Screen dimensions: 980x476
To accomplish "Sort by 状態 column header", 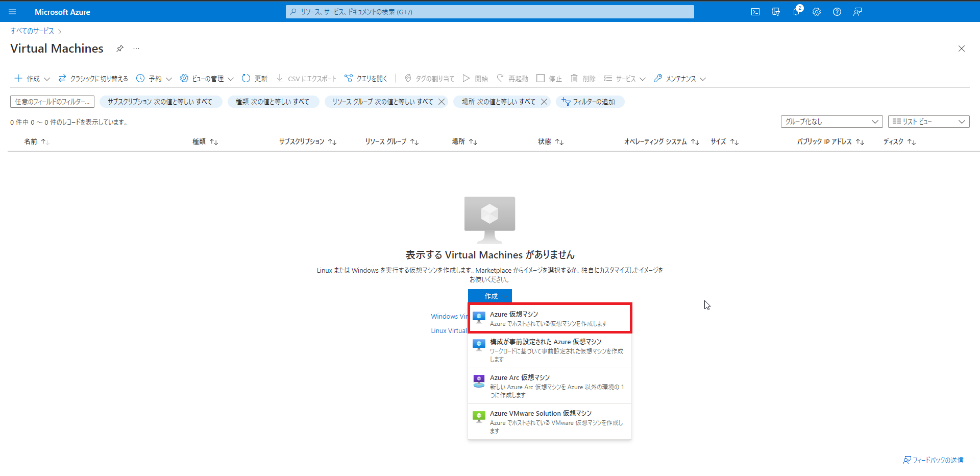I will point(551,141).
